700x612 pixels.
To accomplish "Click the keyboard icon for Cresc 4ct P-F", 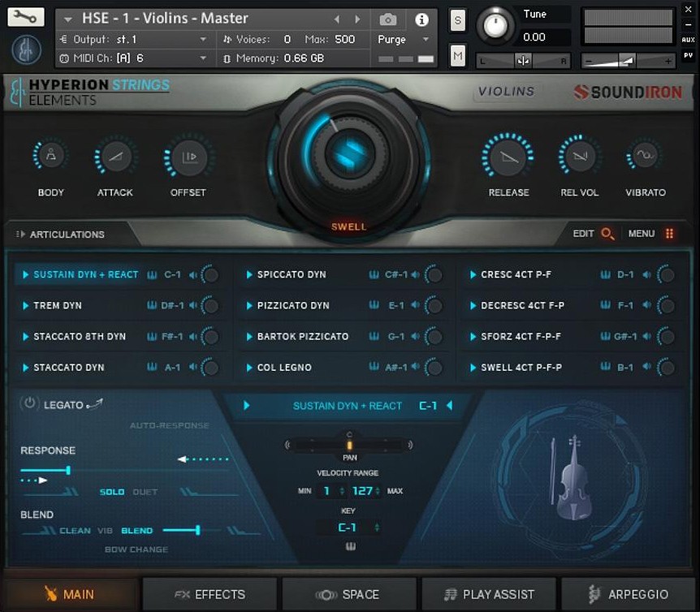I will pos(605,274).
